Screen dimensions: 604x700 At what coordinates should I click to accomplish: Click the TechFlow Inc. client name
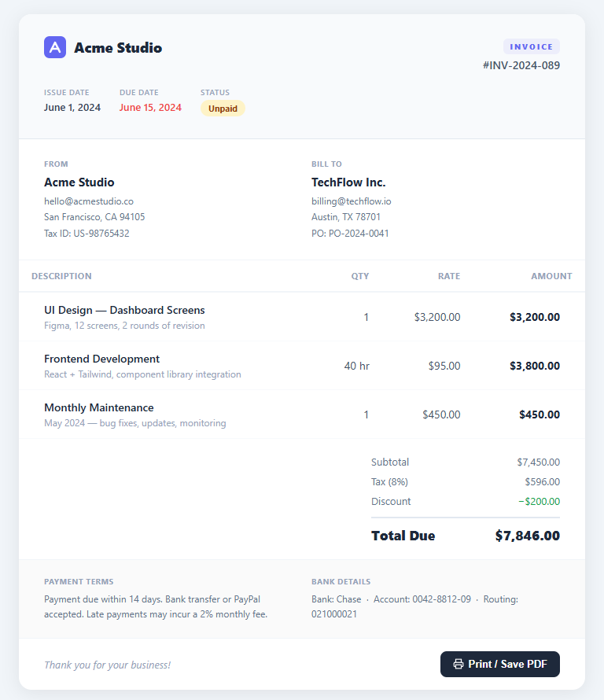click(348, 182)
